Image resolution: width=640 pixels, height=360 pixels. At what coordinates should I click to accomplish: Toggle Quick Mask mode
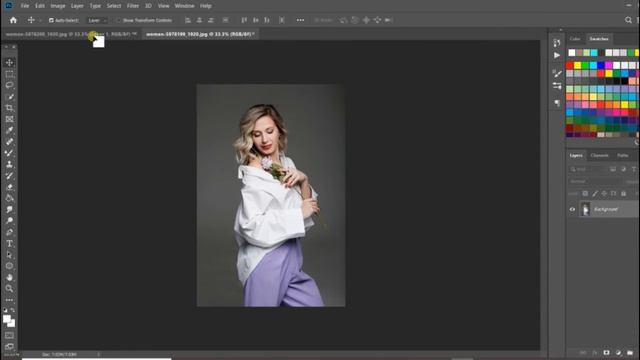click(x=9, y=335)
